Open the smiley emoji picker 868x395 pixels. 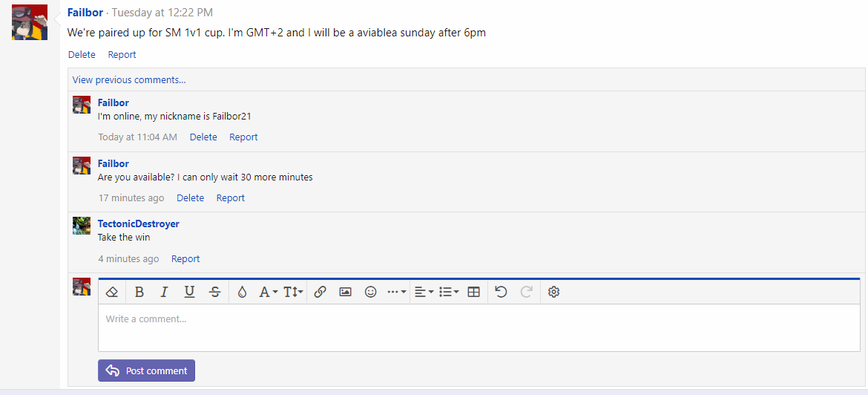pyautogui.click(x=370, y=292)
